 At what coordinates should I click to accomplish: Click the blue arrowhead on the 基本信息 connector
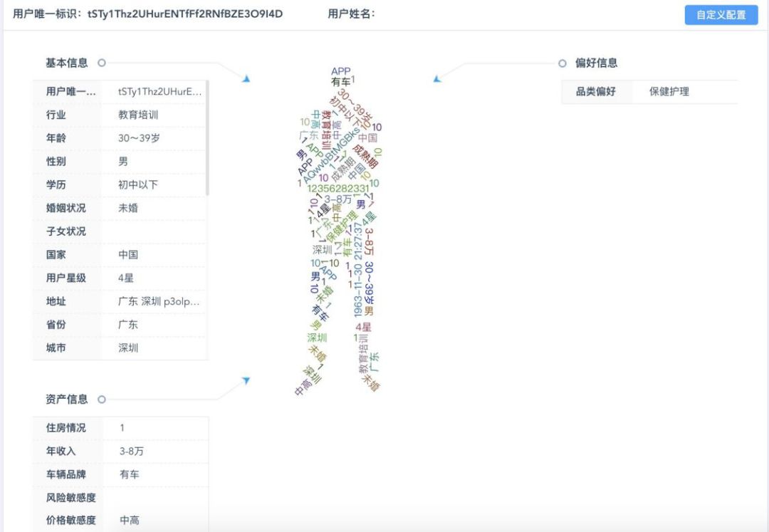tap(246, 78)
